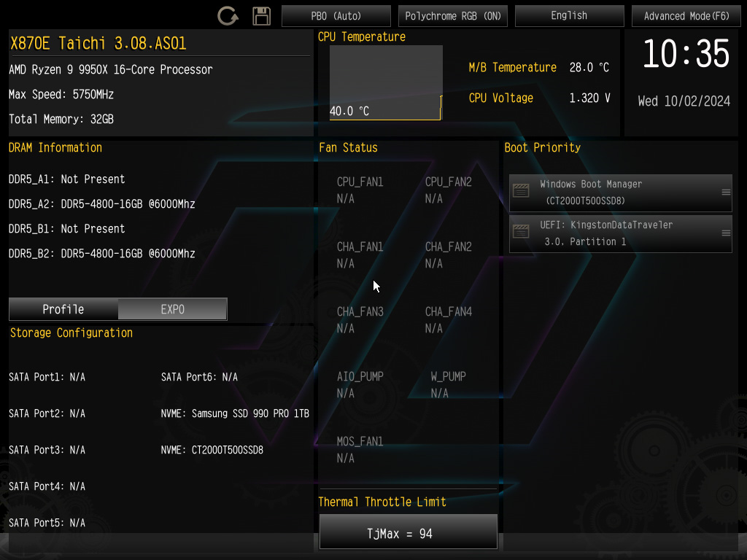Click the KingstonDataTraveler boot drive icon

(x=521, y=233)
